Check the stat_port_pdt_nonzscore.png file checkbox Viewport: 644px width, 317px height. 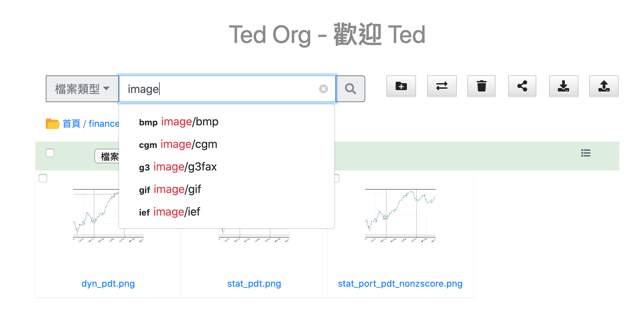pos(337,178)
